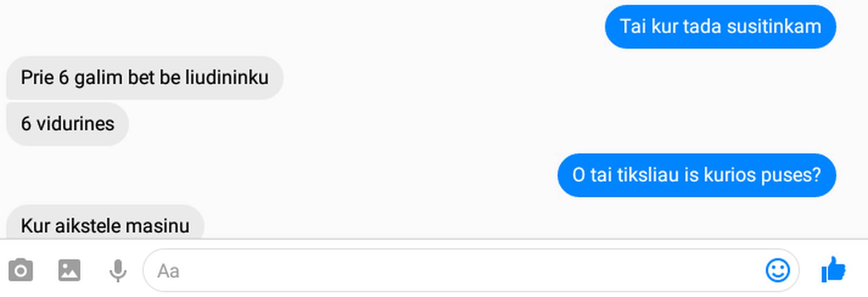Send a thumbs-up like

click(833, 269)
